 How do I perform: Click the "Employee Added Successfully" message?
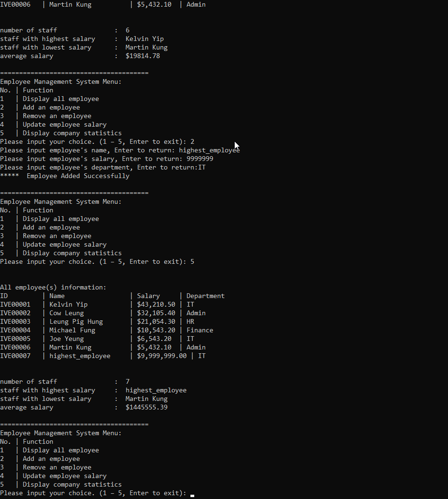coord(78,176)
